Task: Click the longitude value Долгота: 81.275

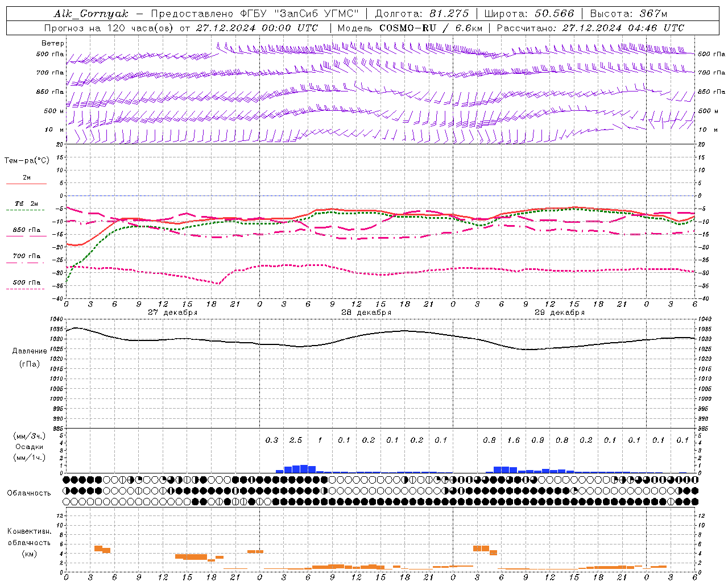Action: [x=422, y=14]
